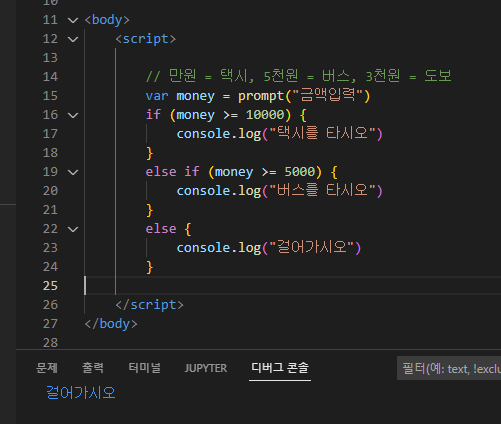Click line number 15 in gutter
Screen dimensions: 501x424
pyautogui.click(x=50, y=96)
